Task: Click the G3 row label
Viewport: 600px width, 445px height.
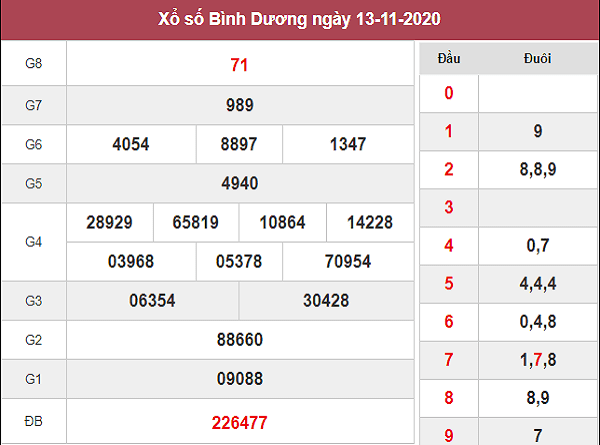Action: tap(34, 301)
